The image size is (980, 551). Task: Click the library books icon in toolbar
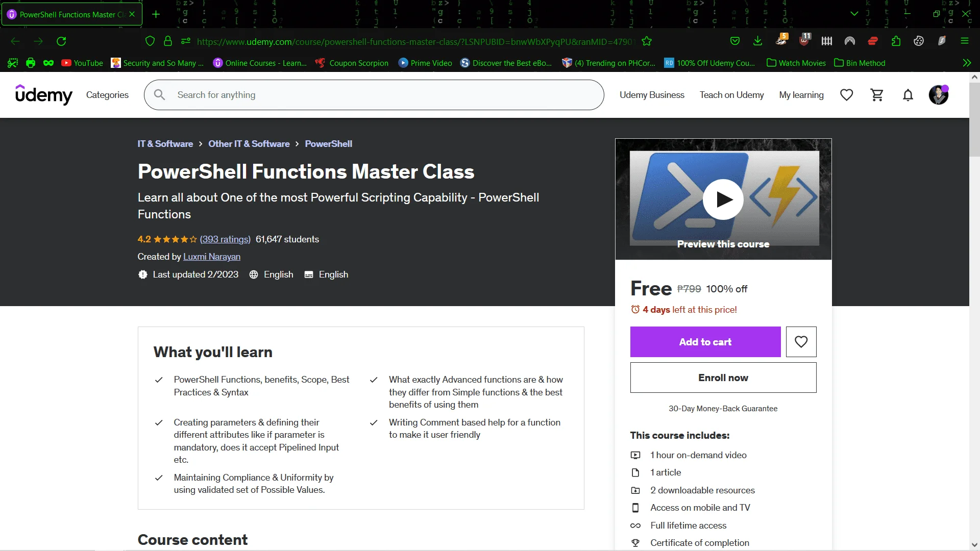[827, 41]
